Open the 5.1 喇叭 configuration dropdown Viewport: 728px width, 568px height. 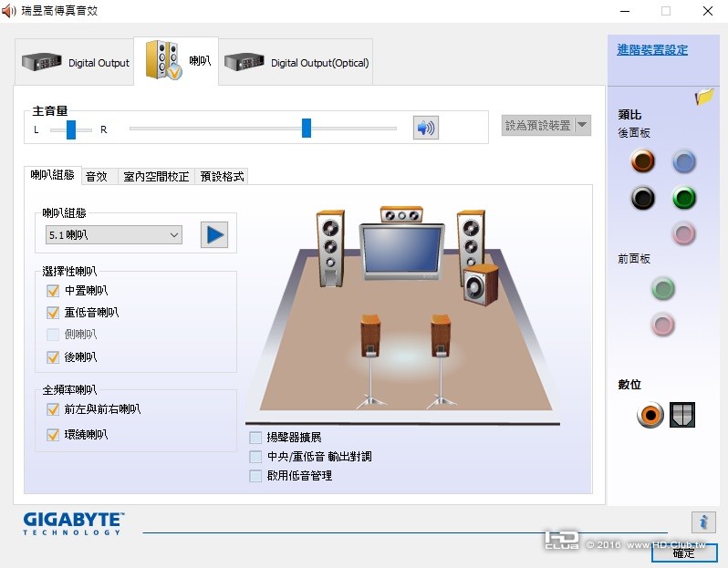pos(114,235)
